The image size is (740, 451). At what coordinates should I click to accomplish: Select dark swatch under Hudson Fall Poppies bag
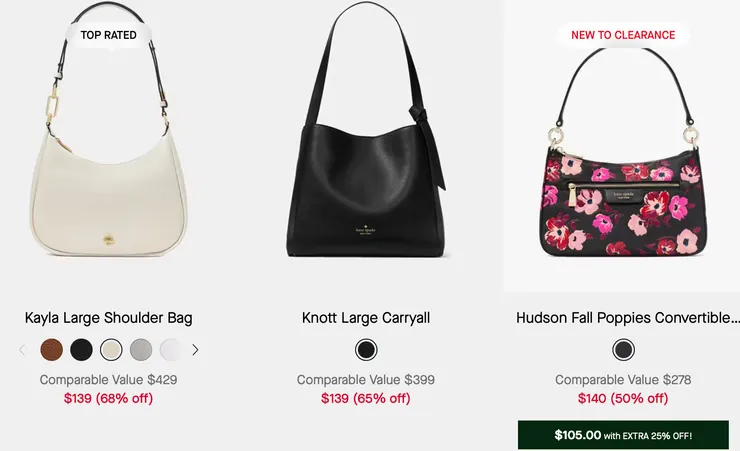click(x=623, y=350)
